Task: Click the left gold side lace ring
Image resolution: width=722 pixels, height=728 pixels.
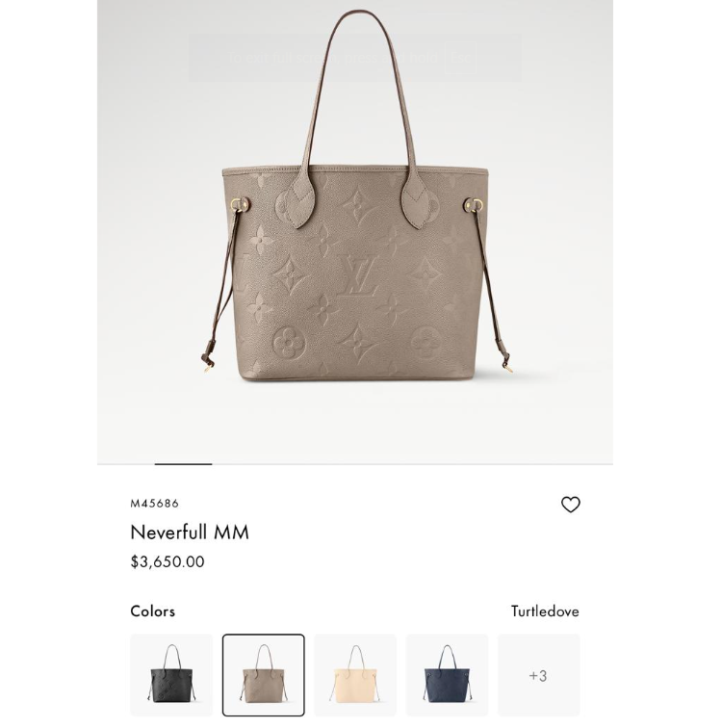Action: pos(238,203)
